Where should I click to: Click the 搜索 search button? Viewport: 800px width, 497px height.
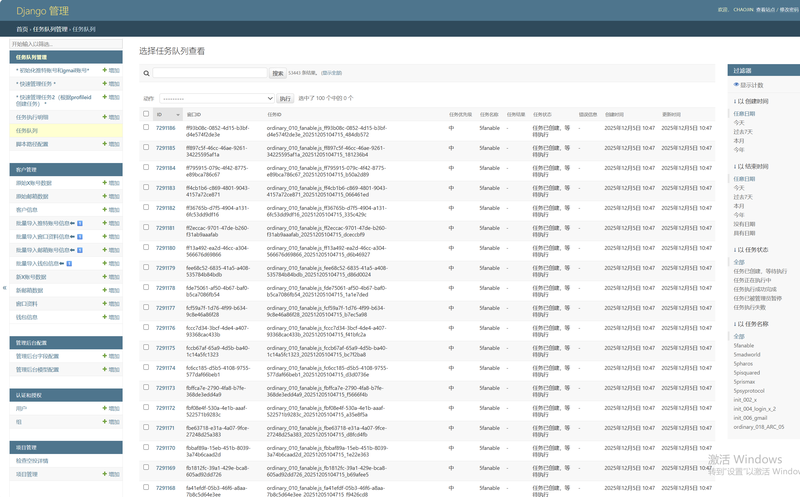[278, 73]
